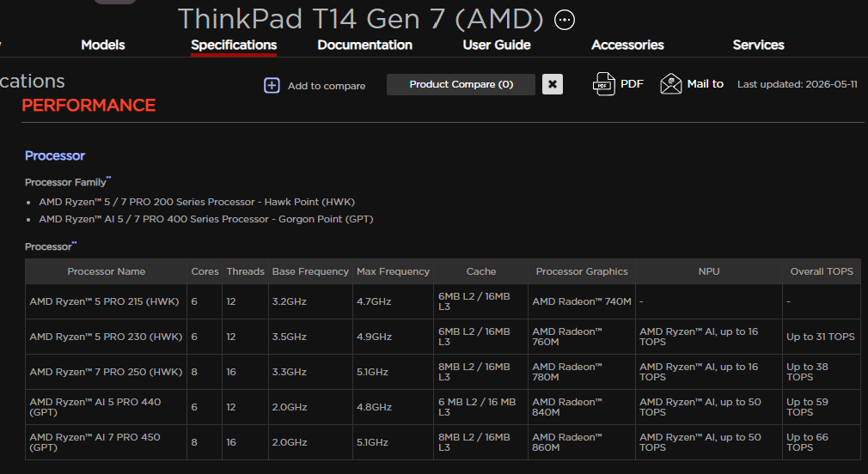Click the Cache column header
The image size is (868, 474).
[481, 271]
